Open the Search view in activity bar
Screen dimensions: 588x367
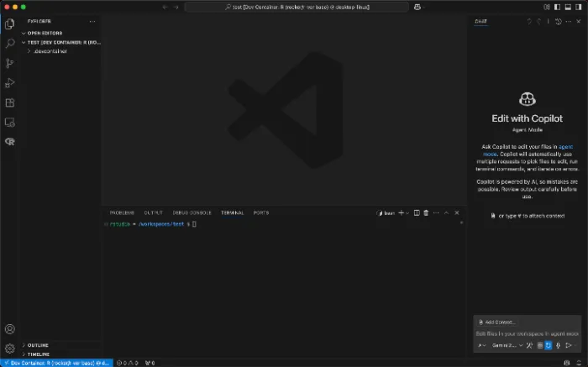[x=10, y=43]
